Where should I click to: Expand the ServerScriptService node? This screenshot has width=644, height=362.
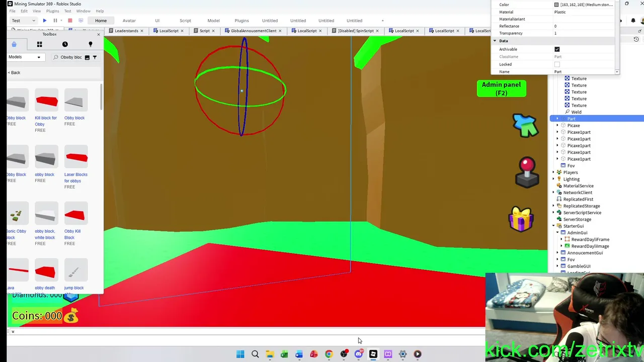pos(553,213)
